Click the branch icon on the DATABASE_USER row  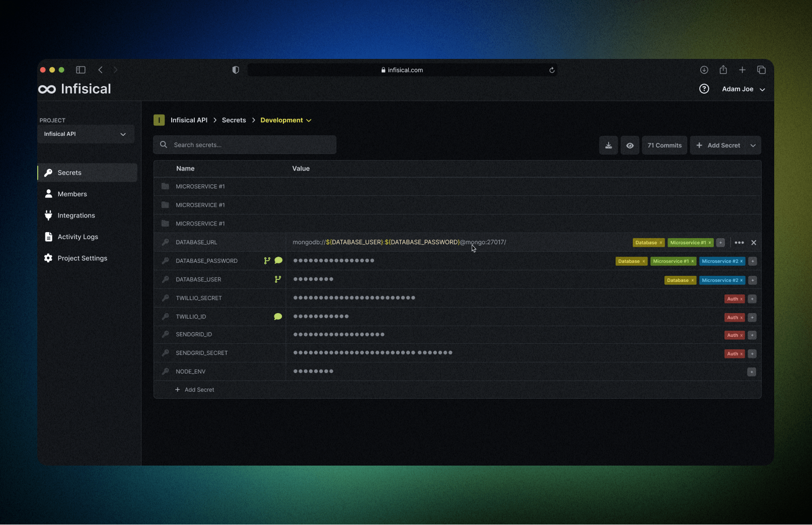coord(277,279)
